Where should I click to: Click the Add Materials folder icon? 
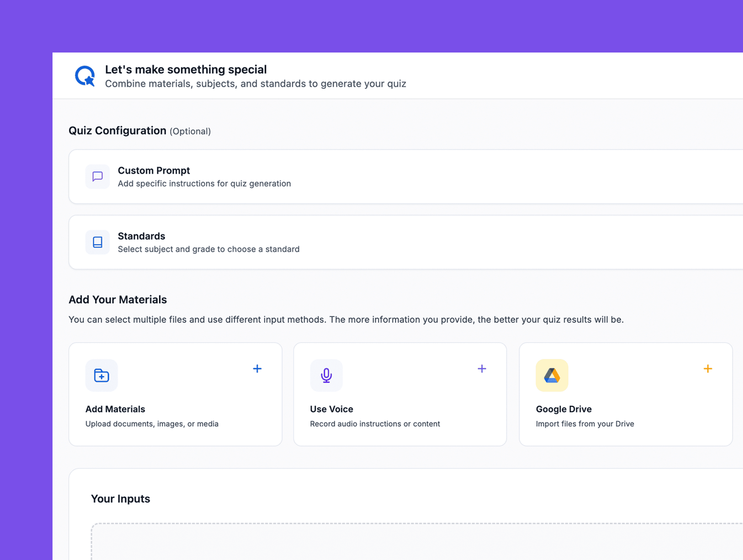(101, 375)
